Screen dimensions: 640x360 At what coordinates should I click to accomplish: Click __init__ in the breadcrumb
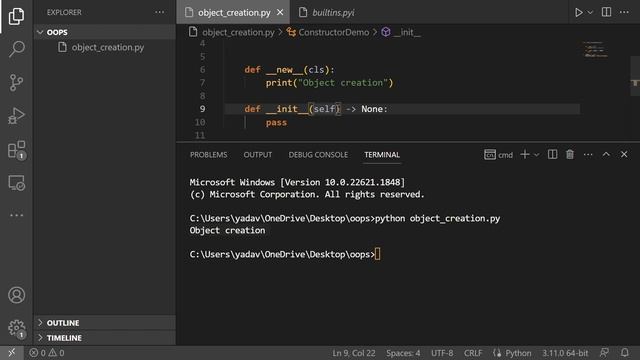407,32
